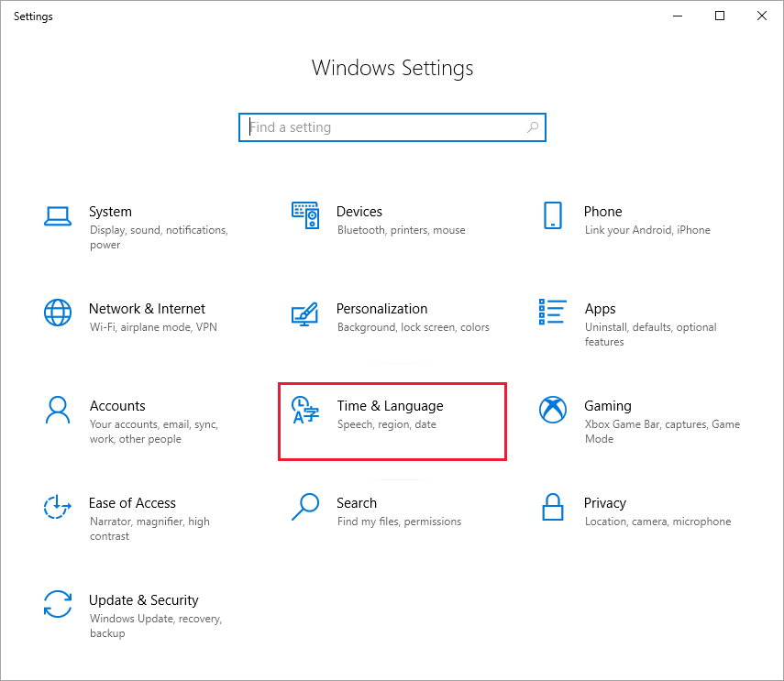
Task: Select the Devices icon
Action: click(x=305, y=214)
